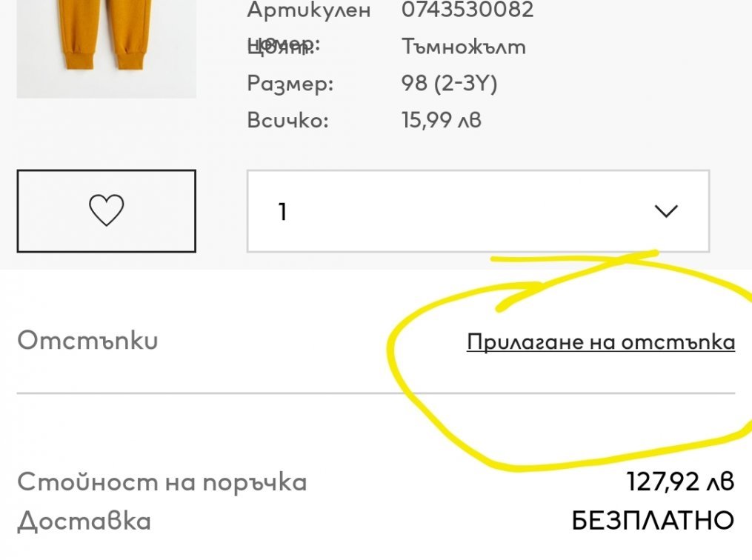Click the 'Артикулен' number label
The width and height of the screenshot is (752, 560).
point(308,10)
